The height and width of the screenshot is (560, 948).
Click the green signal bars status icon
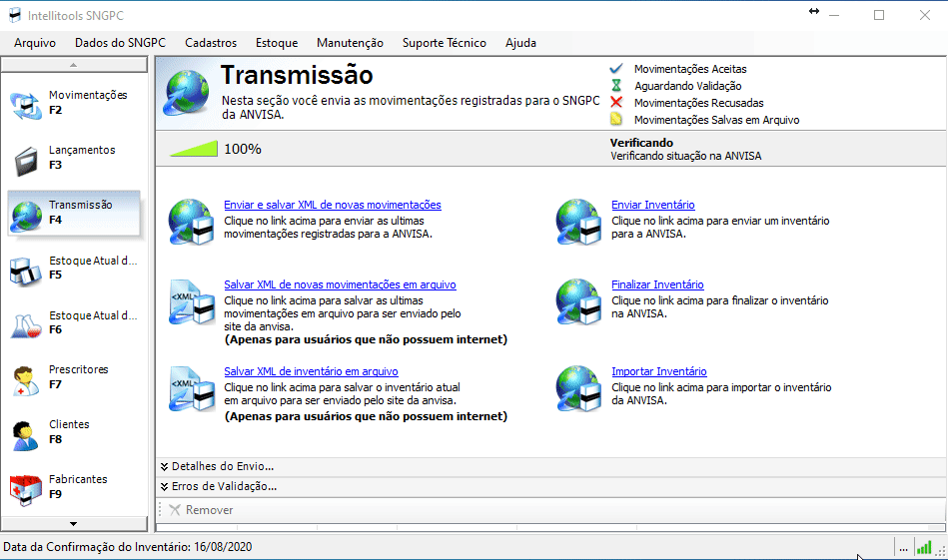pyautogui.click(x=924, y=548)
